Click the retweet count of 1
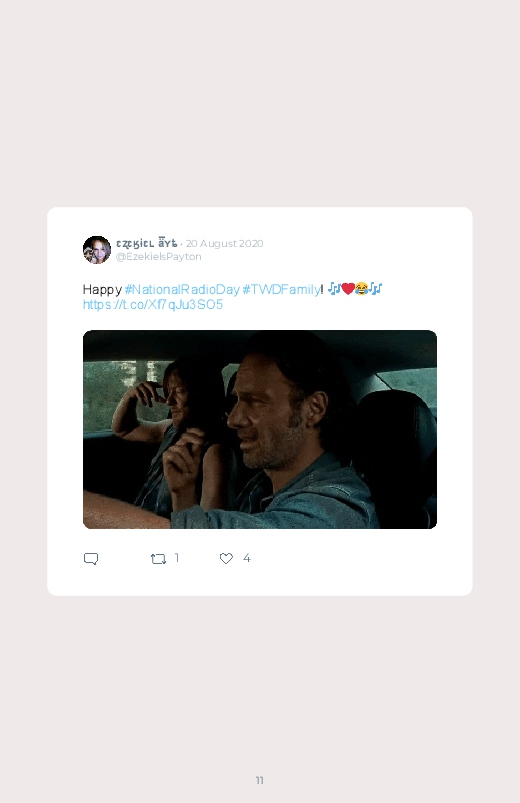520x803 pixels. click(x=177, y=558)
